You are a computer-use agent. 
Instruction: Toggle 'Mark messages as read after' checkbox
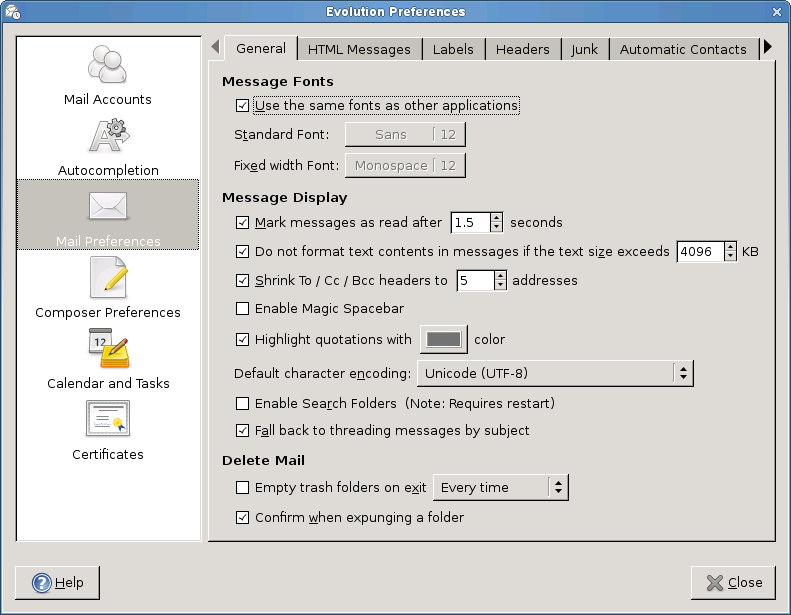242,222
